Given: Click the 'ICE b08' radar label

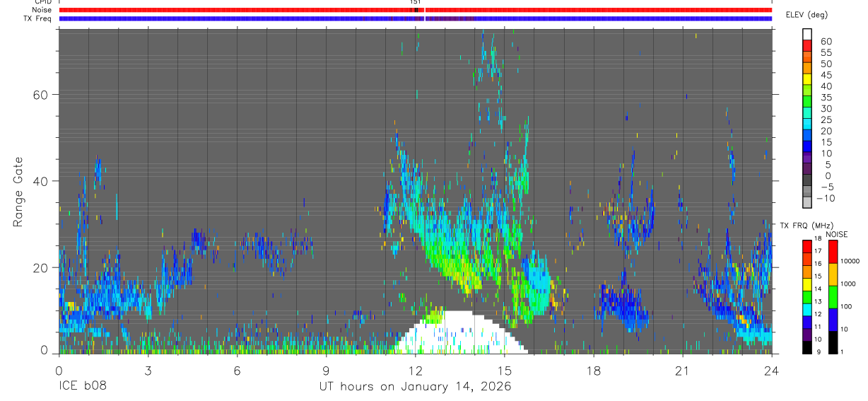Looking at the screenshot, I should point(83,387).
